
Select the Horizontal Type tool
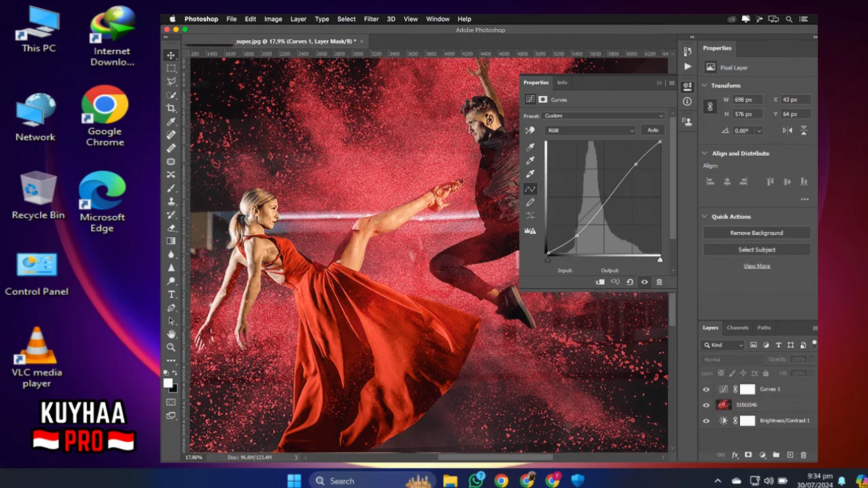172,294
